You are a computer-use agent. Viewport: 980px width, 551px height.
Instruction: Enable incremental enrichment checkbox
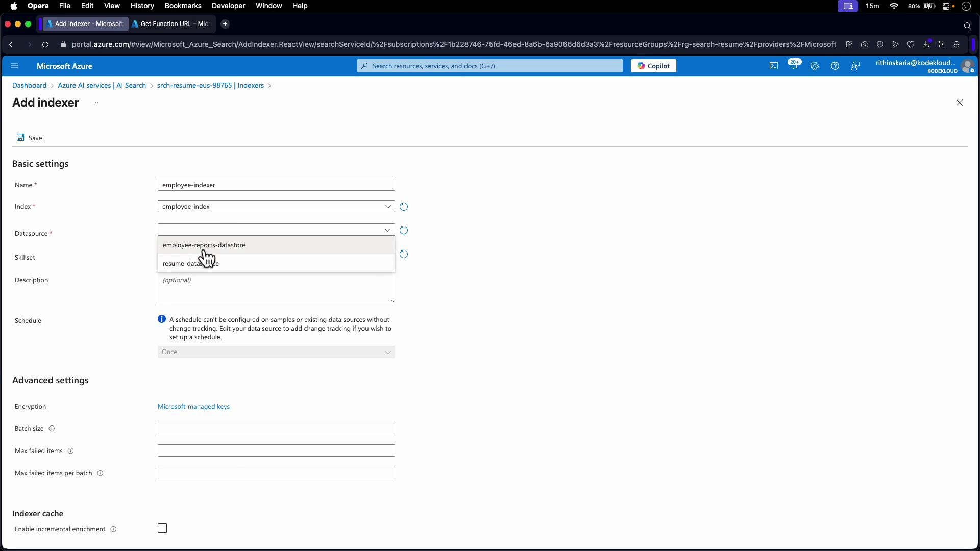pyautogui.click(x=162, y=529)
